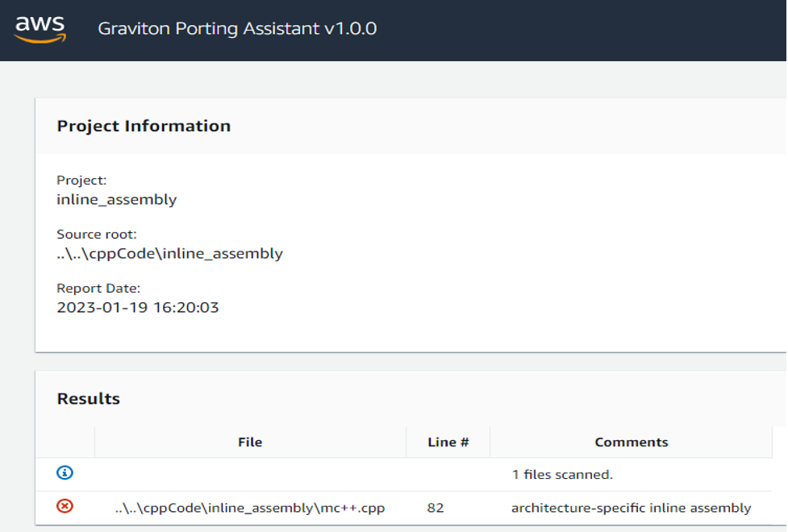Click the Line # column header
The width and height of the screenshot is (788, 532).
coord(448,442)
